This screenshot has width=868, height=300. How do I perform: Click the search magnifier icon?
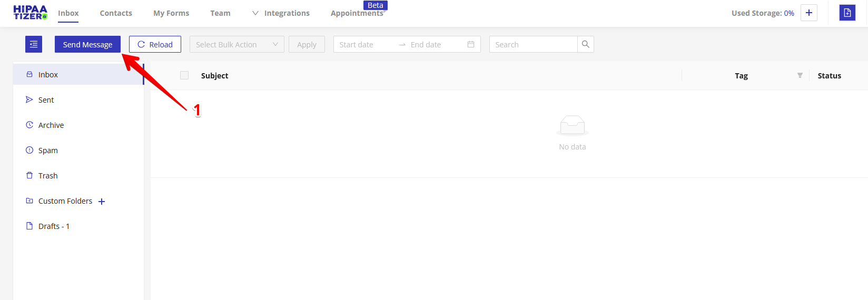coord(585,44)
